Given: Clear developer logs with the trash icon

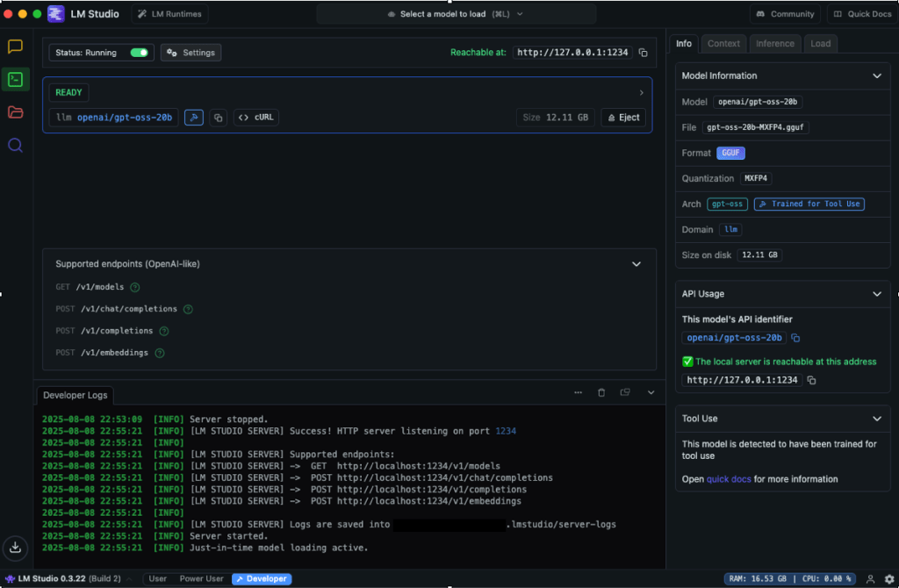Looking at the screenshot, I should coord(601,392).
